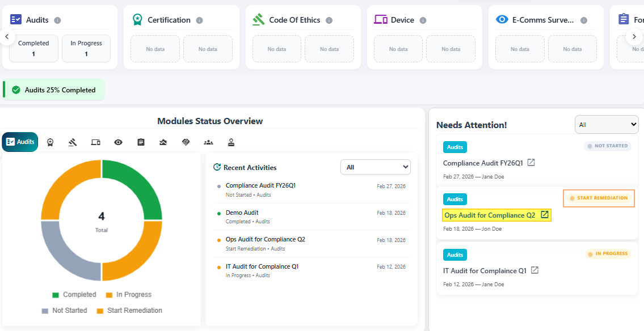The width and height of the screenshot is (644, 331).
Task: Select the Certification badge module icon
Action: pos(50,142)
